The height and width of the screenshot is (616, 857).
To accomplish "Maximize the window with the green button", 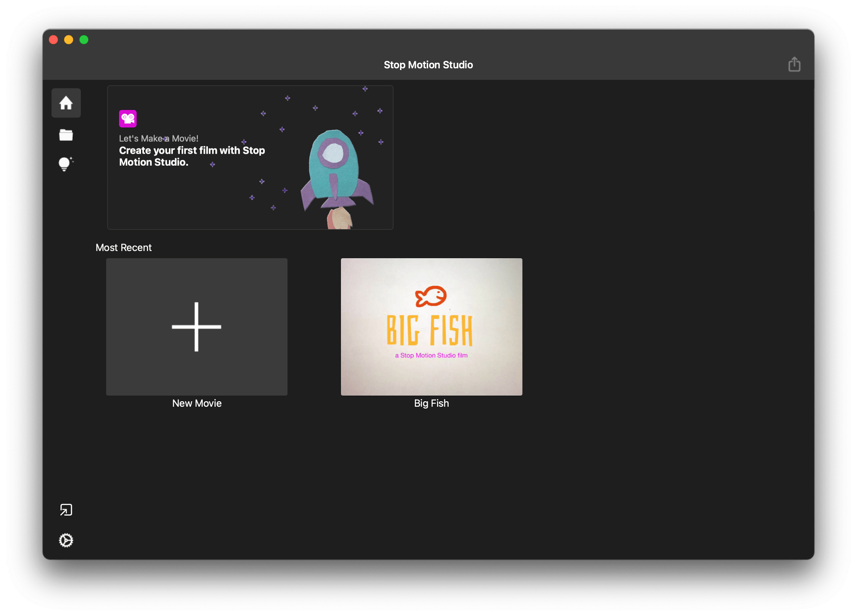I will (x=84, y=40).
